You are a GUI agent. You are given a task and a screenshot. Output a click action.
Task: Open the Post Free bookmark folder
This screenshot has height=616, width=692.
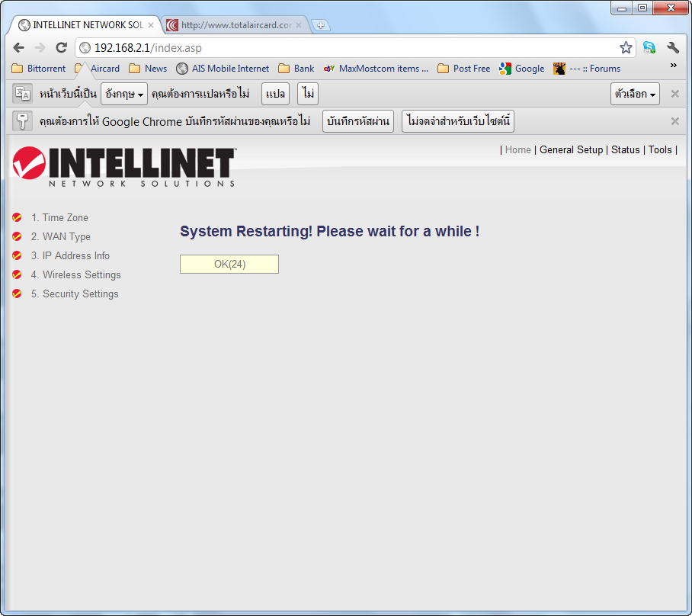pos(464,69)
